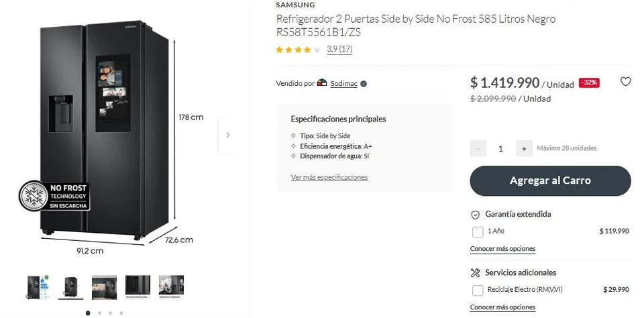Click the info icon beside Sodimac seller
Screen dimensions: 644x318
pyautogui.click(x=364, y=84)
